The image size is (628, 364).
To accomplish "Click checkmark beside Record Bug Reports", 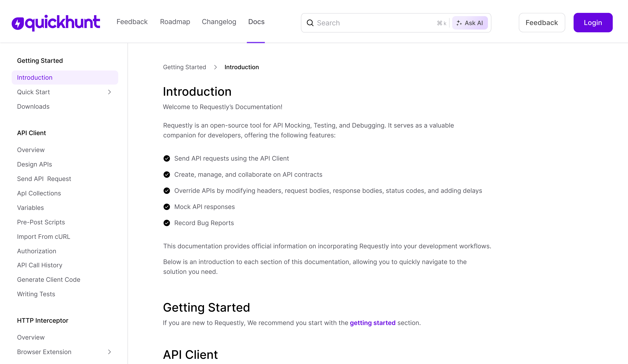I will 167,223.
